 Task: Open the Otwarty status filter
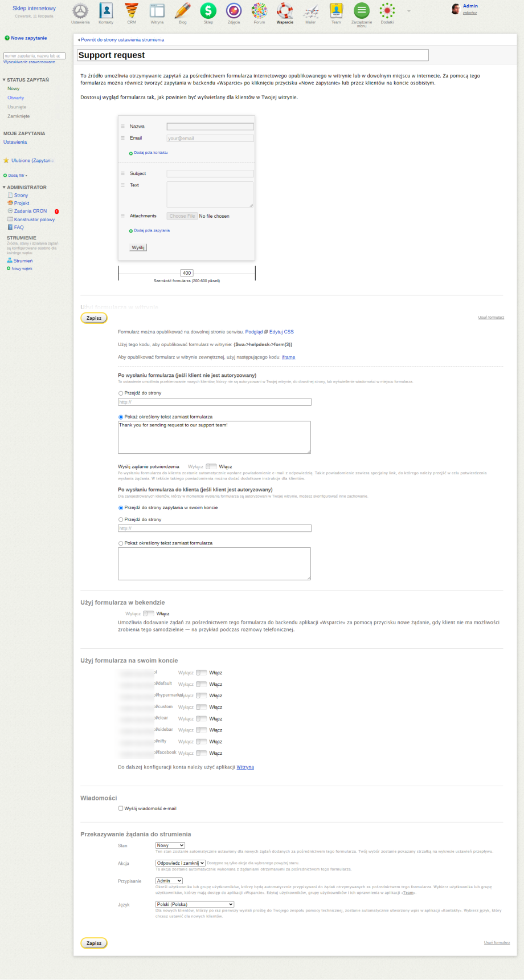click(x=16, y=98)
